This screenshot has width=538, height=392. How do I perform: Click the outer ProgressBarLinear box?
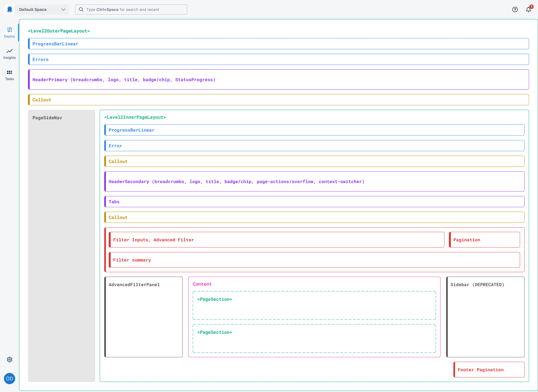coord(279,44)
